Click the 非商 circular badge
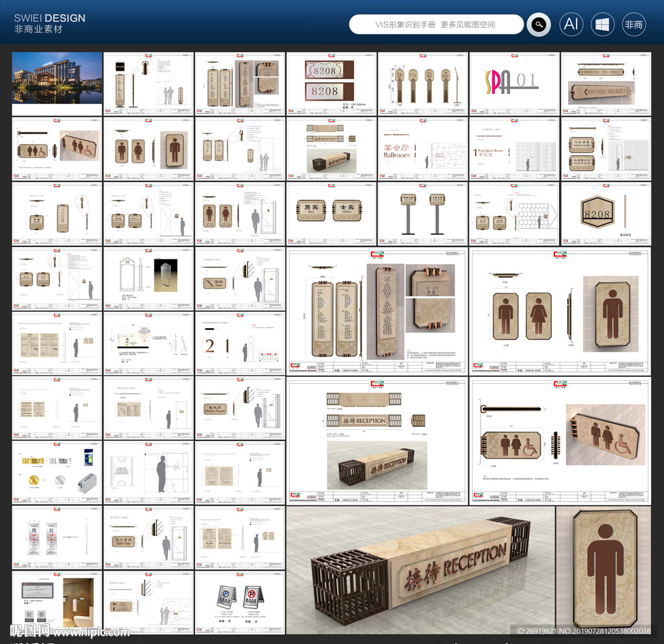Image resolution: width=664 pixels, height=644 pixels. 634,25
